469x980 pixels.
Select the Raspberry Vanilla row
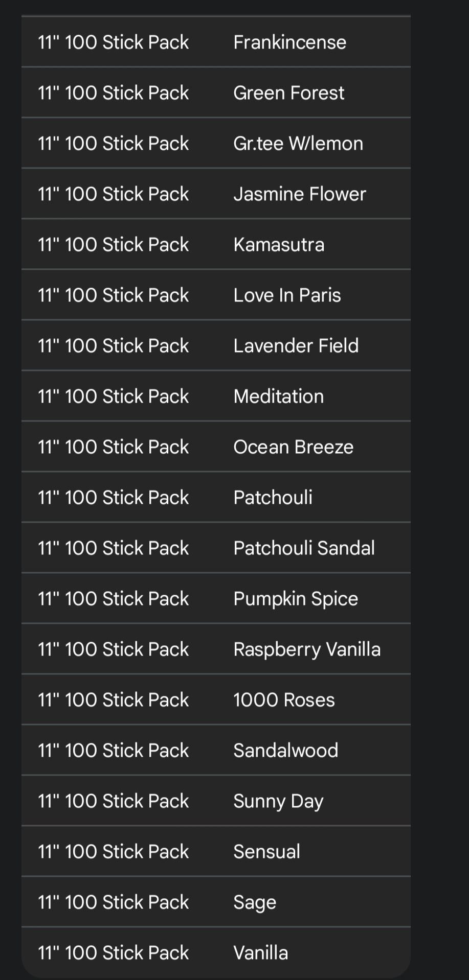pos(306,649)
